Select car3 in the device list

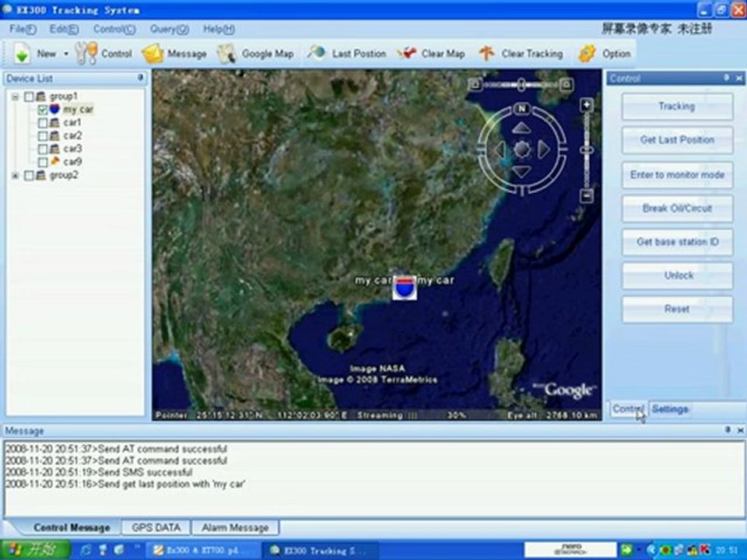coord(72,149)
